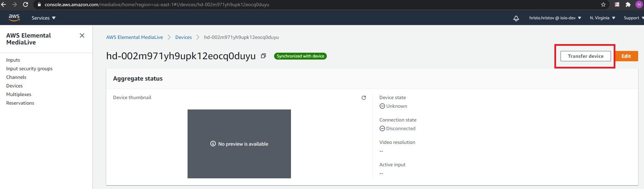Expand the Services dropdown menu
The height and width of the screenshot is (189, 644).
tap(43, 18)
